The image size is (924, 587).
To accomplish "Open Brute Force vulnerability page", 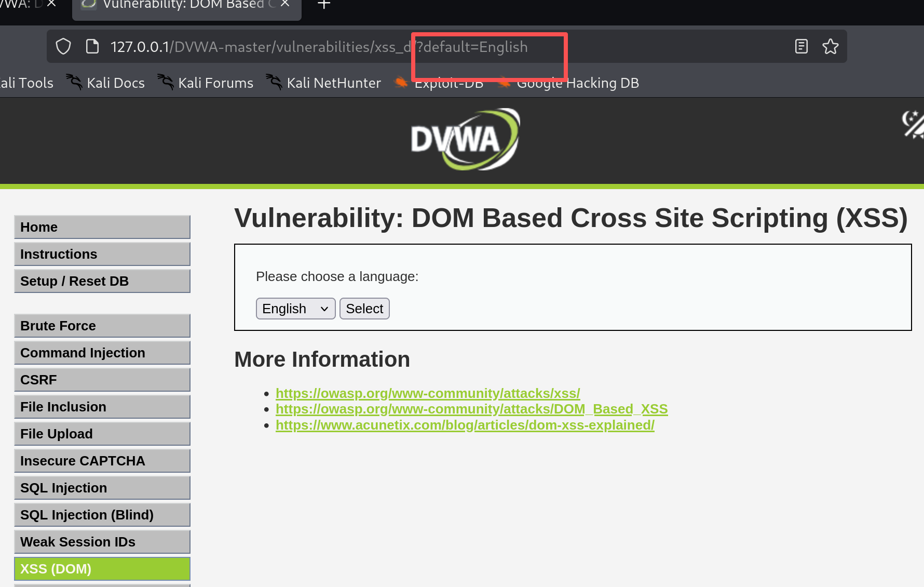I will click(x=102, y=326).
